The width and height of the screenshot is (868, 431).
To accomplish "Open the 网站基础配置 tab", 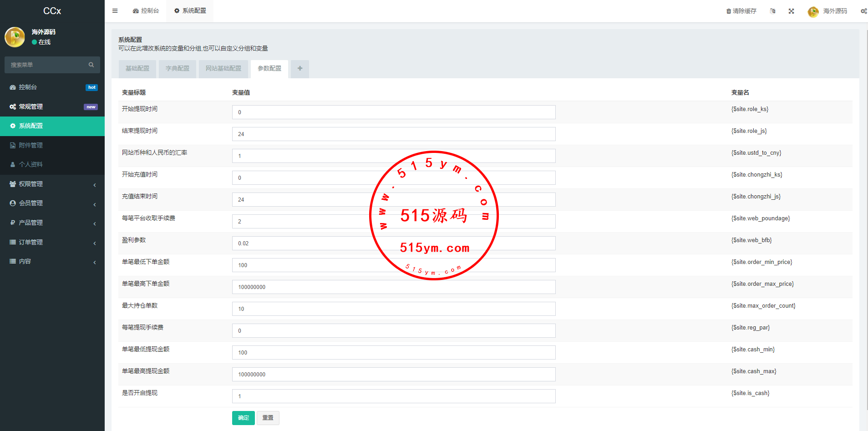I will pyautogui.click(x=223, y=69).
